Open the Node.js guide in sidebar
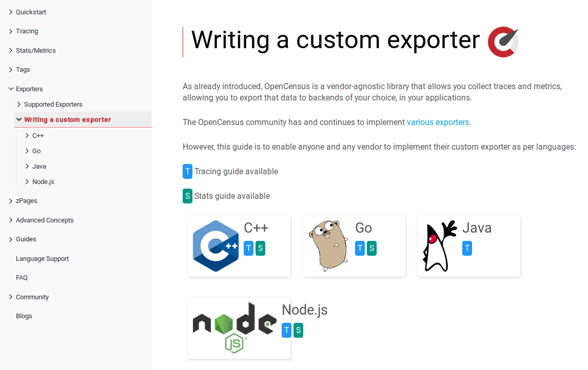Image resolution: width=588 pixels, height=370 pixels. click(43, 181)
